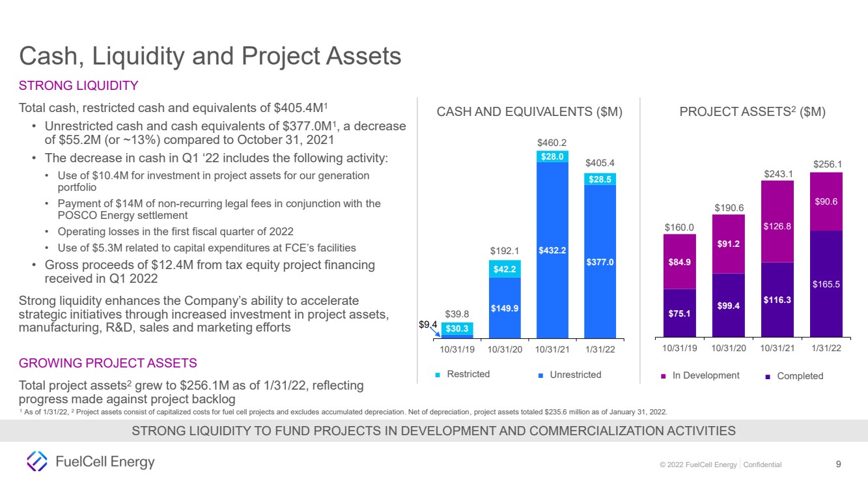Click 1/31/22 on the cash chart axis
Screen dimensions: 868x488
point(600,349)
